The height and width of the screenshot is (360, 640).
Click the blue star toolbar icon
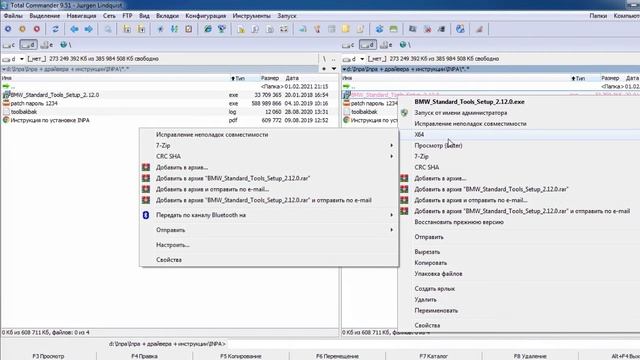coord(160,29)
